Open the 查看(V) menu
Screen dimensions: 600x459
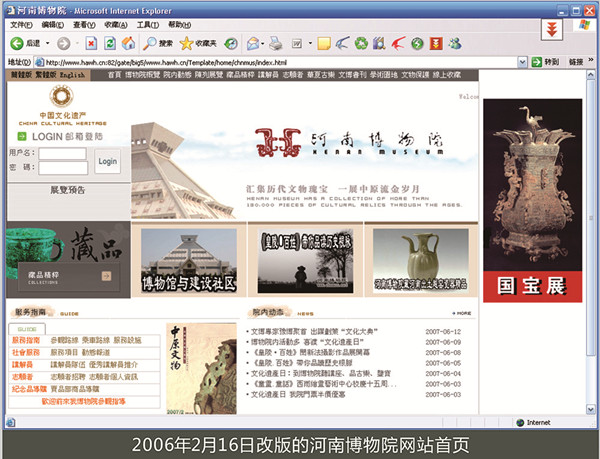tap(84, 25)
